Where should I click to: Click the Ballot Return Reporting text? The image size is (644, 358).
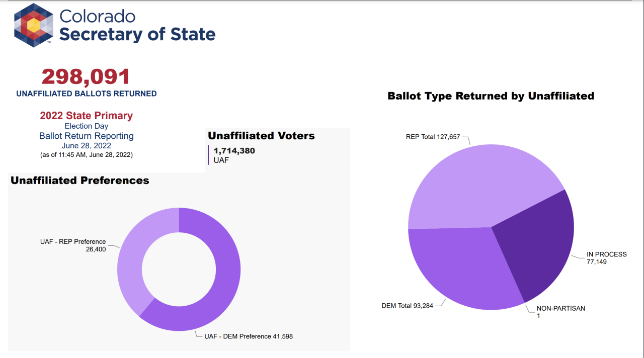pyautogui.click(x=86, y=136)
